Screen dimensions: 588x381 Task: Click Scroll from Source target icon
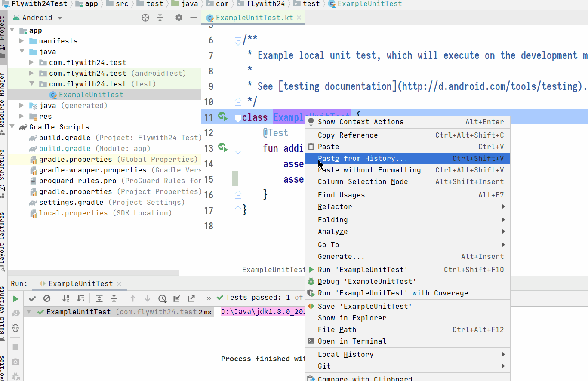145,18
